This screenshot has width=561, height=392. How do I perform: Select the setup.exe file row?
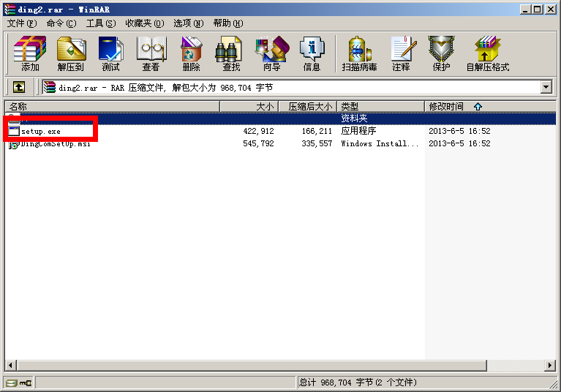tap(281, 131)
